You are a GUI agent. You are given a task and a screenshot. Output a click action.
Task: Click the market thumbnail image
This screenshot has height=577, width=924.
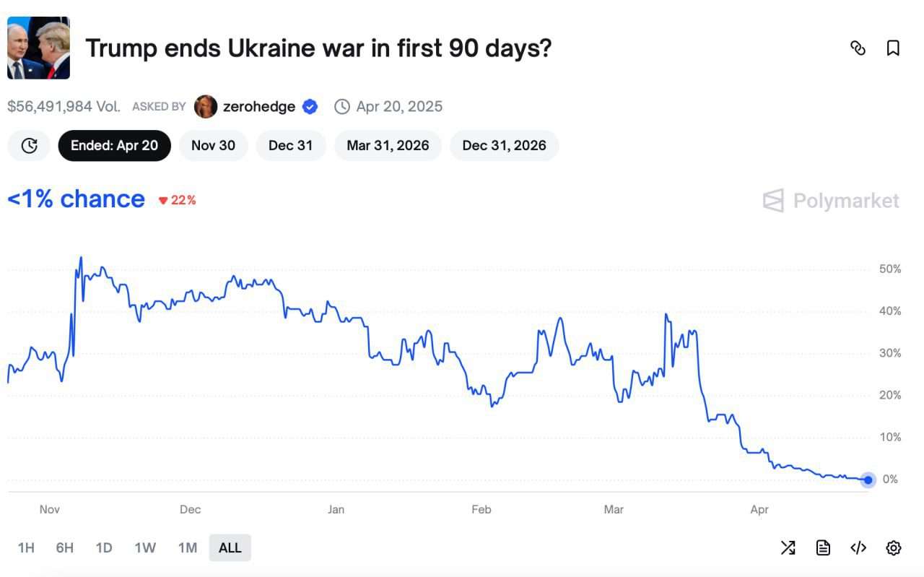click(x=38, y=48)
